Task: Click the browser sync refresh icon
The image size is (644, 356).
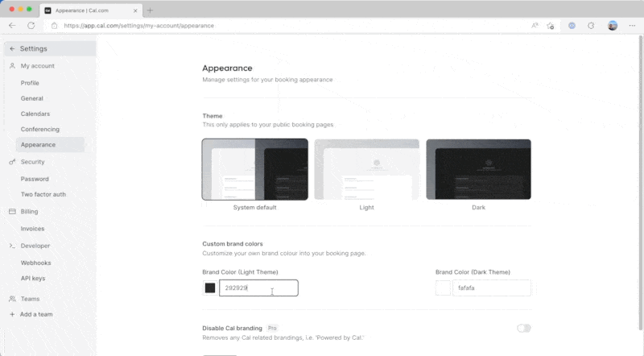Action: pyautogui.click(x=591, y=26)
